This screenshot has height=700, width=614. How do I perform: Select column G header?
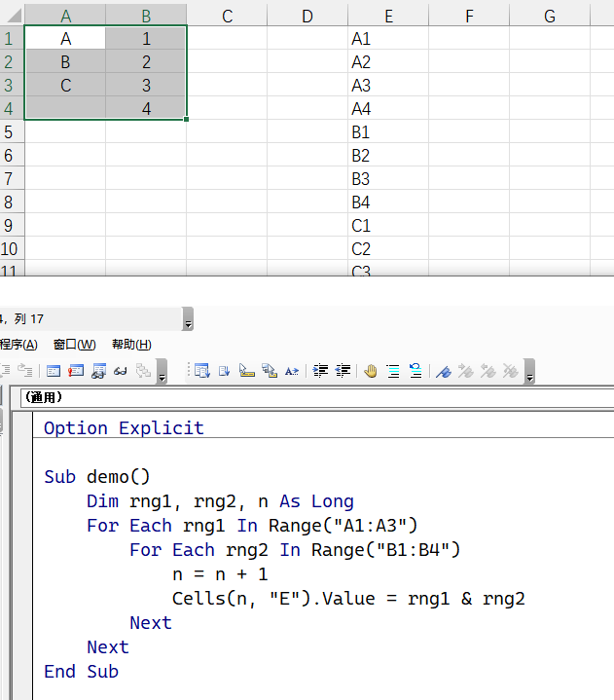[x=550, y=17]
